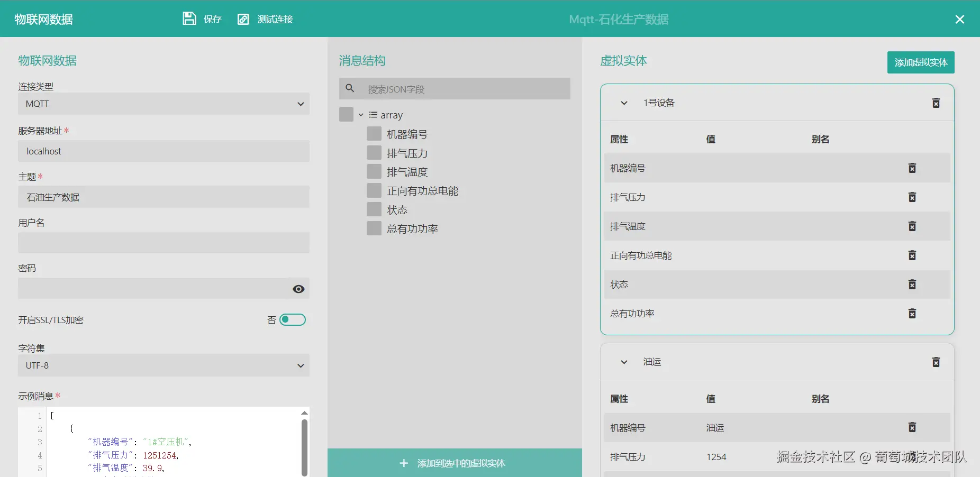Click the 示例消息 editor scrollbar thumb
Image resolution: width=980 pixels, height=477 pixels.
tap(304, 447)
